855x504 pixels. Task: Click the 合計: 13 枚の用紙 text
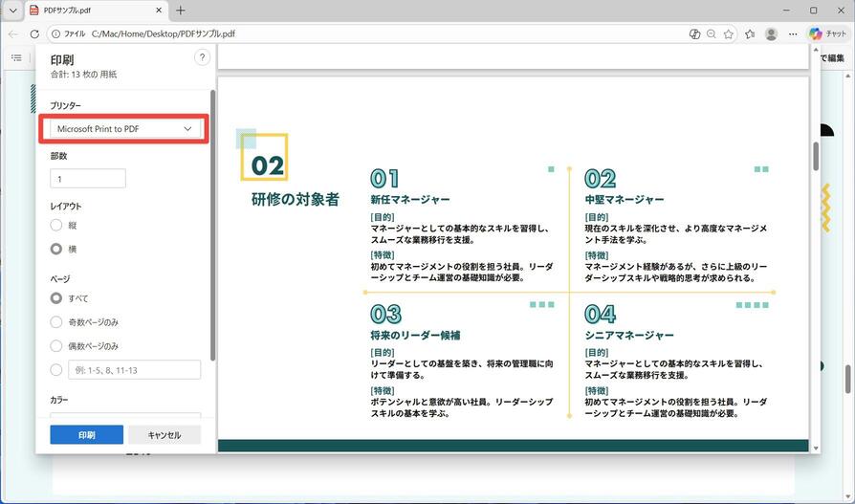click(83, 75)
